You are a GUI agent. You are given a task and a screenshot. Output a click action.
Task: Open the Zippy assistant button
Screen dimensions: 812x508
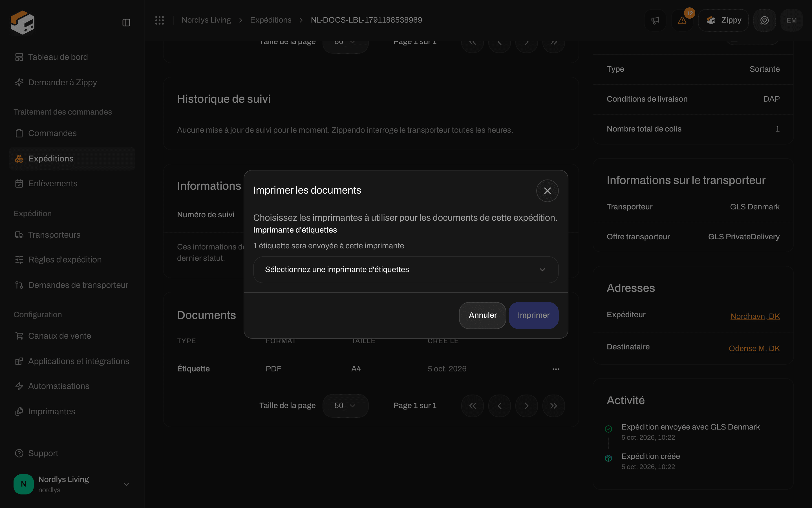click(x=723, y=21)
